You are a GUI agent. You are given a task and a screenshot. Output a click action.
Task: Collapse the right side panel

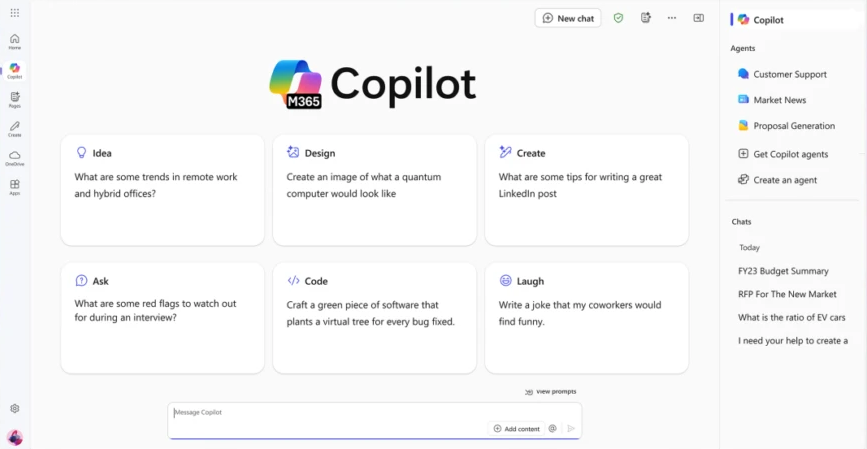pos(699,18)
